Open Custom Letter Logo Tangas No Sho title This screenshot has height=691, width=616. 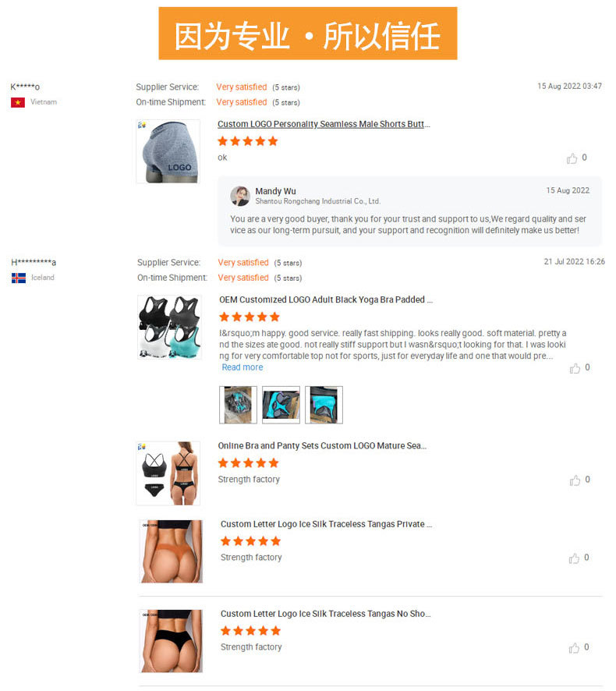point(326,614)
